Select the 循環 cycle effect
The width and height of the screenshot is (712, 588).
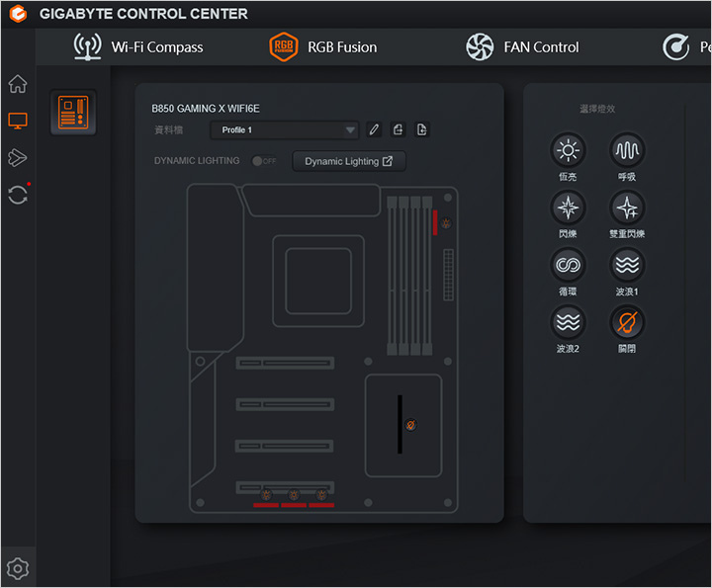tap(568, 265)
